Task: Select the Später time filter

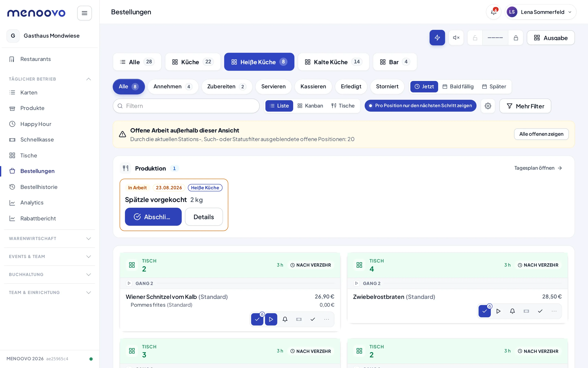Action: 494,87
